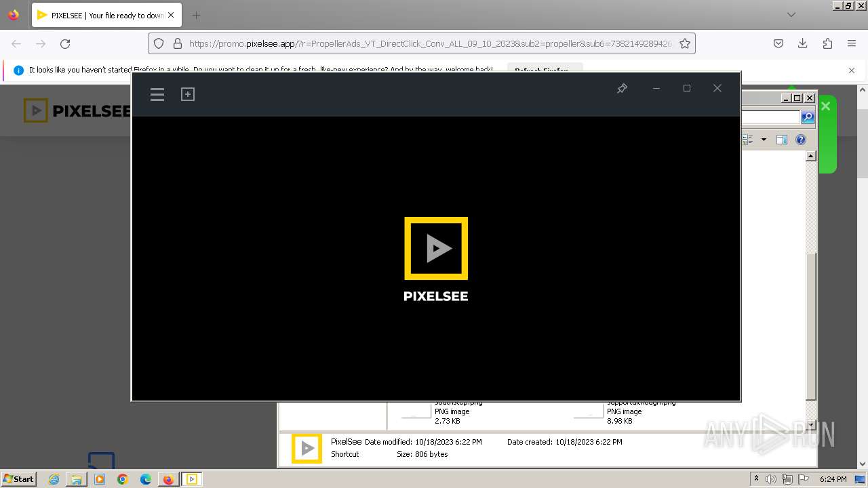Open the Firefox application menu
Image resolution: width=868 pixels, height=488 pixels.
coord(852,43)
